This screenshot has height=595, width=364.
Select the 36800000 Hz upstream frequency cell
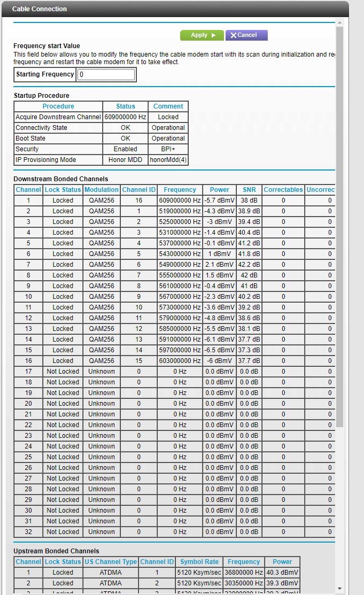[x=243, y=573]
